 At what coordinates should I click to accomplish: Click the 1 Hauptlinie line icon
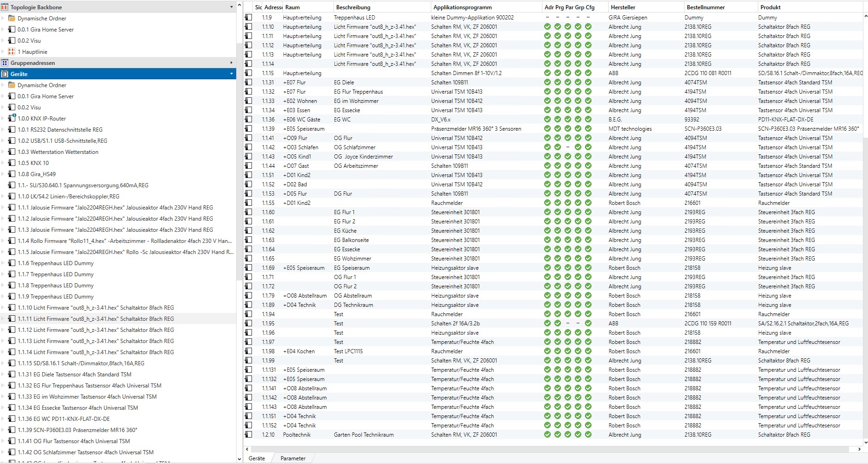[12, 52]
